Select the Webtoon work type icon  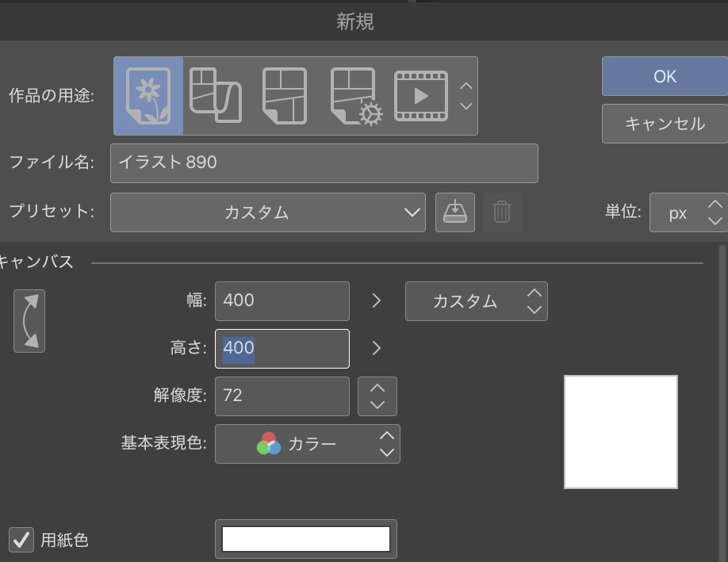[x=216, y=96]
